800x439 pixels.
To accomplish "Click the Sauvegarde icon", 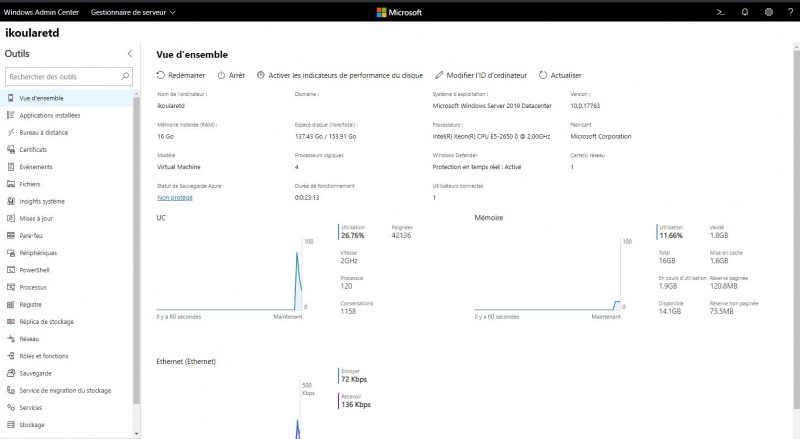I will (x=11, y=373).
